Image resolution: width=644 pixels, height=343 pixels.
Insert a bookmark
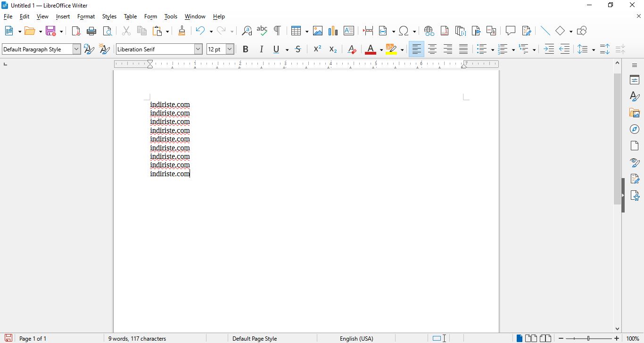tap(476, 31)
